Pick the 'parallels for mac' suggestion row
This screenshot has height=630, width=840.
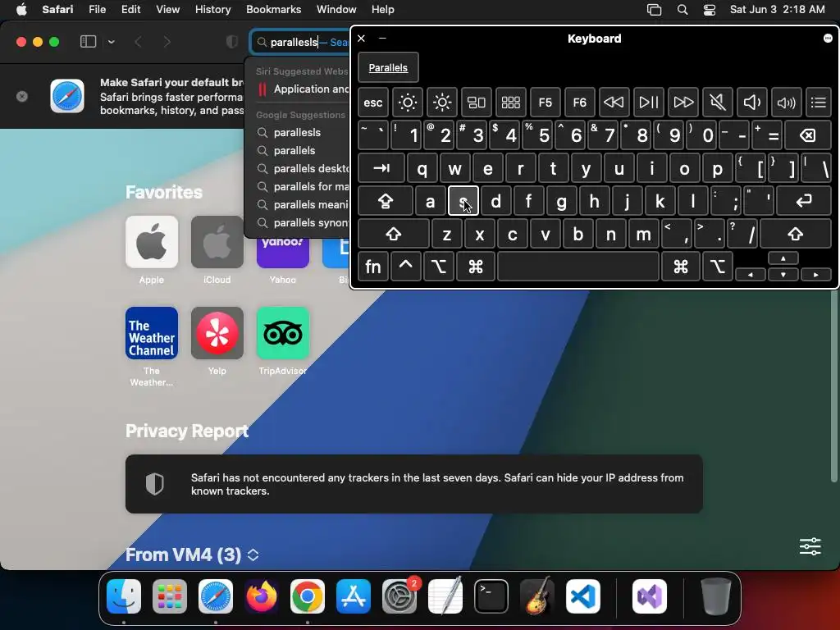click(298, 186)
